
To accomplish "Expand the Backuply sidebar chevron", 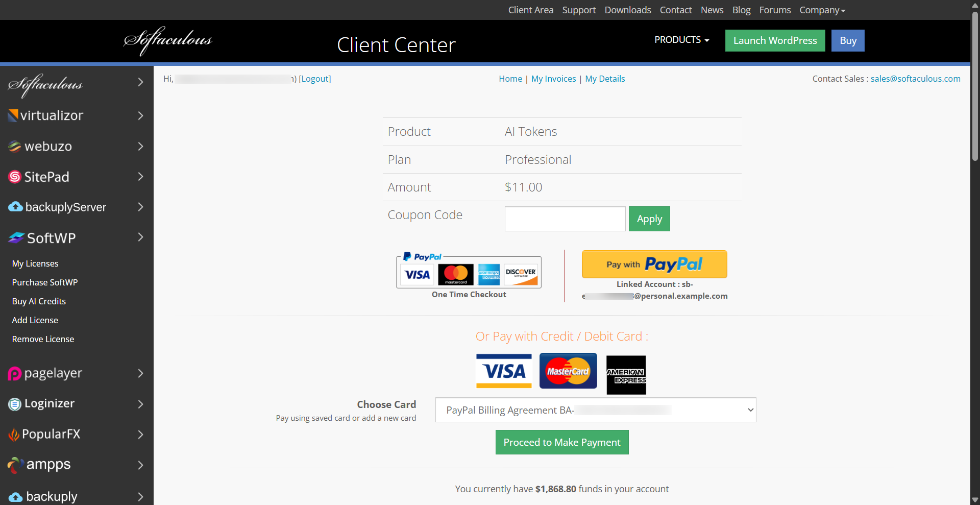I will click(x=140, y=496).
